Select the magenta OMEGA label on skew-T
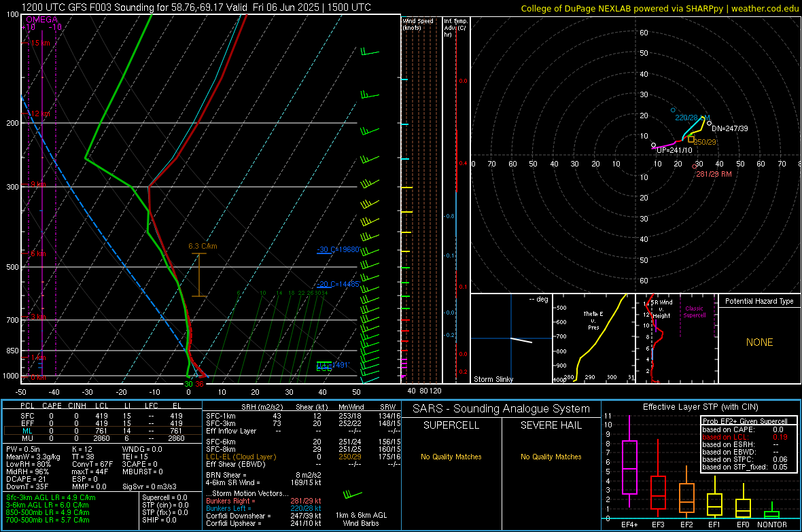 pyautogui.click(x=41, y=20)
